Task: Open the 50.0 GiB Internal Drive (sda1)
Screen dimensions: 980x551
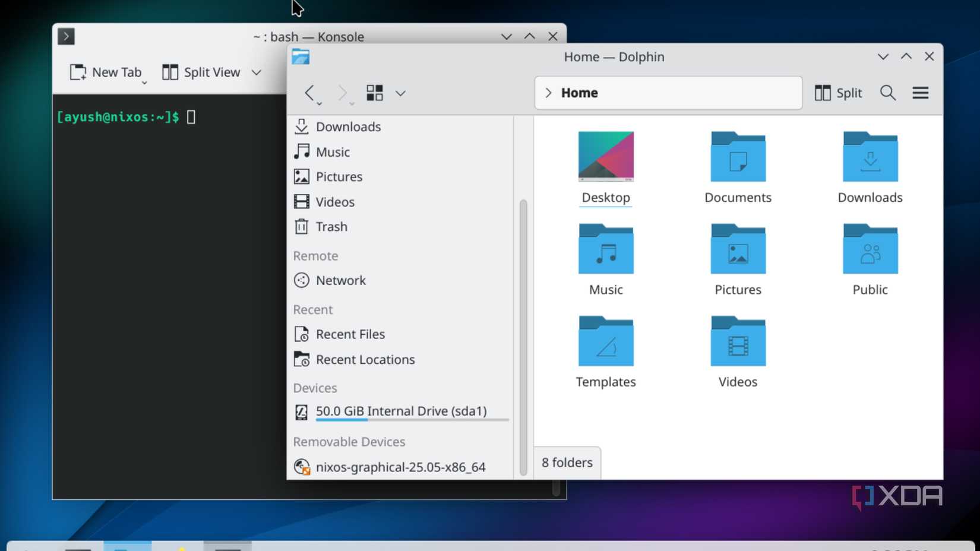Action: pyautogui.click(x=401, y=411)
